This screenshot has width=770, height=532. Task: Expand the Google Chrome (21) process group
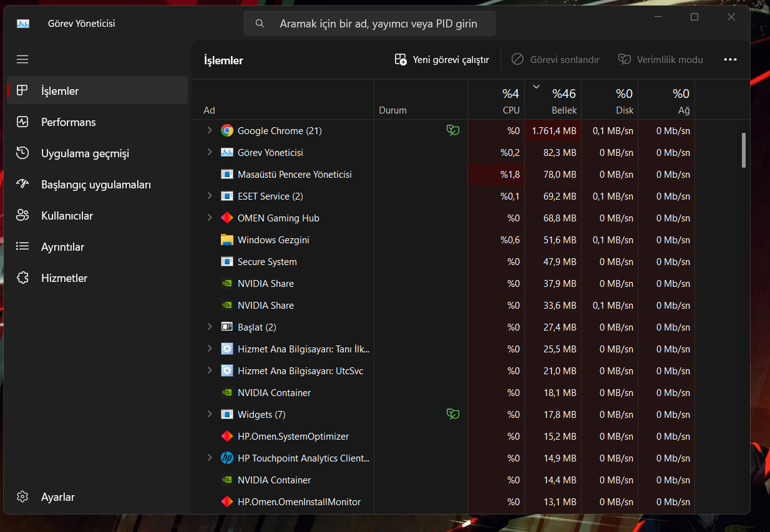pos(210,130)
